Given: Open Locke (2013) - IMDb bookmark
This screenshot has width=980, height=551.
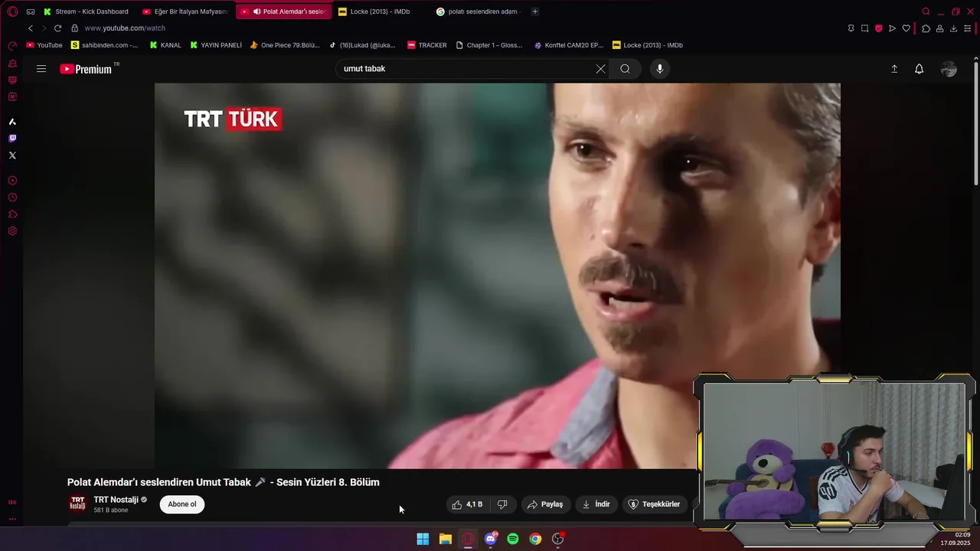Looking at the screenshot, I should [x=648, y=45].
